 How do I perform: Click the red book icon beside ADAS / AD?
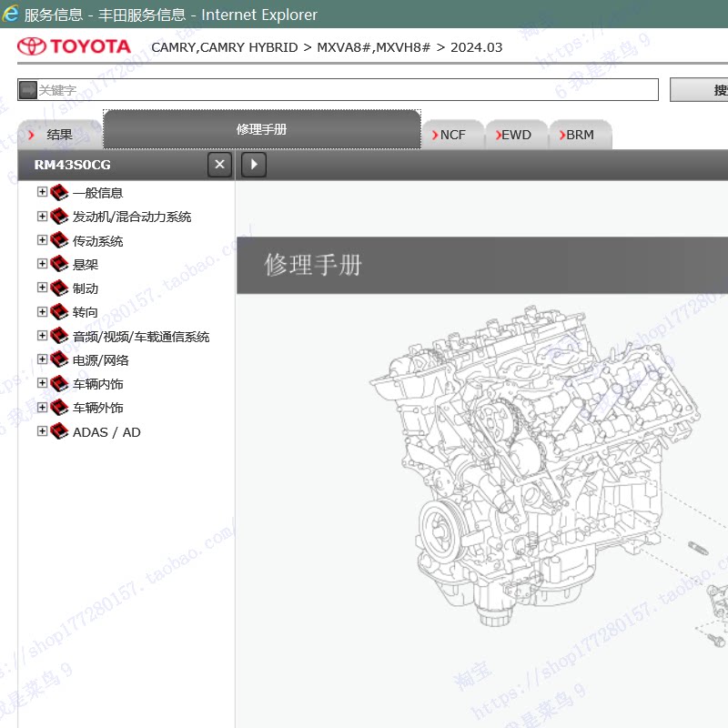(x=59, y=431)
